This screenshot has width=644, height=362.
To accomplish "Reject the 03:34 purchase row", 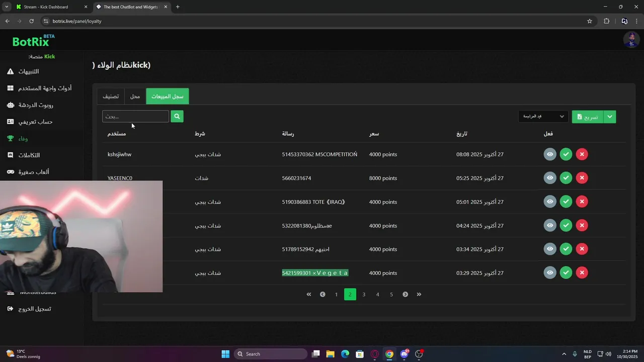I will coord(582,249).
